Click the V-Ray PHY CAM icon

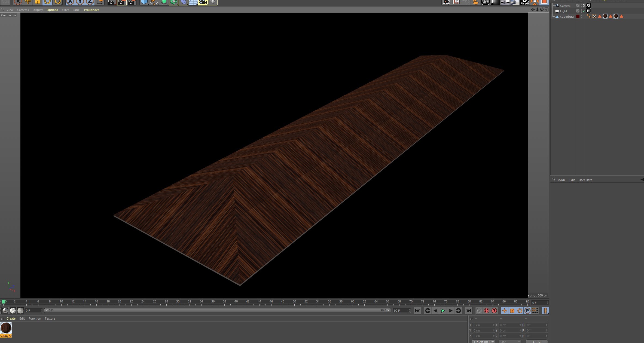(524, 2)
